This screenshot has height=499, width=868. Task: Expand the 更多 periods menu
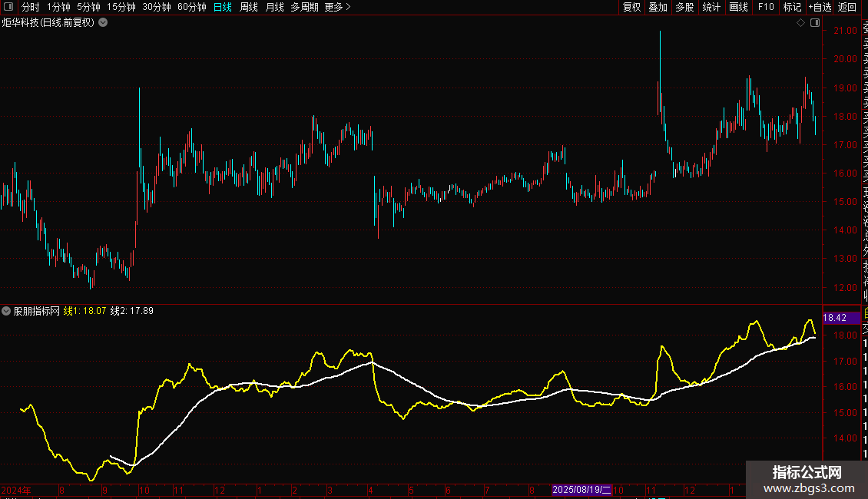pos(338,7)
